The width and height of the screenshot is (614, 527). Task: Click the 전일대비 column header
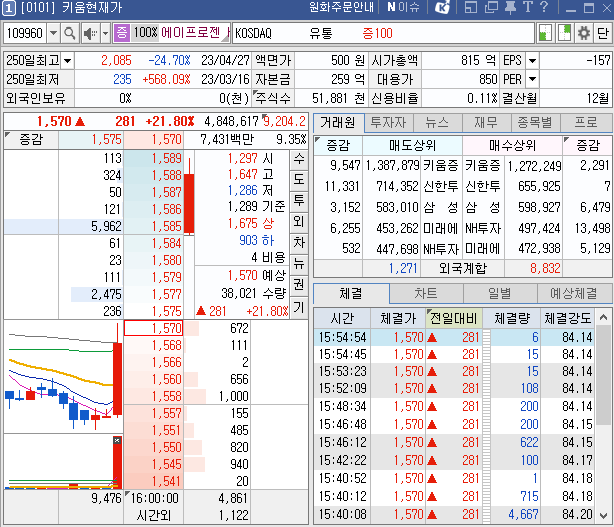[x=454, y=318]
